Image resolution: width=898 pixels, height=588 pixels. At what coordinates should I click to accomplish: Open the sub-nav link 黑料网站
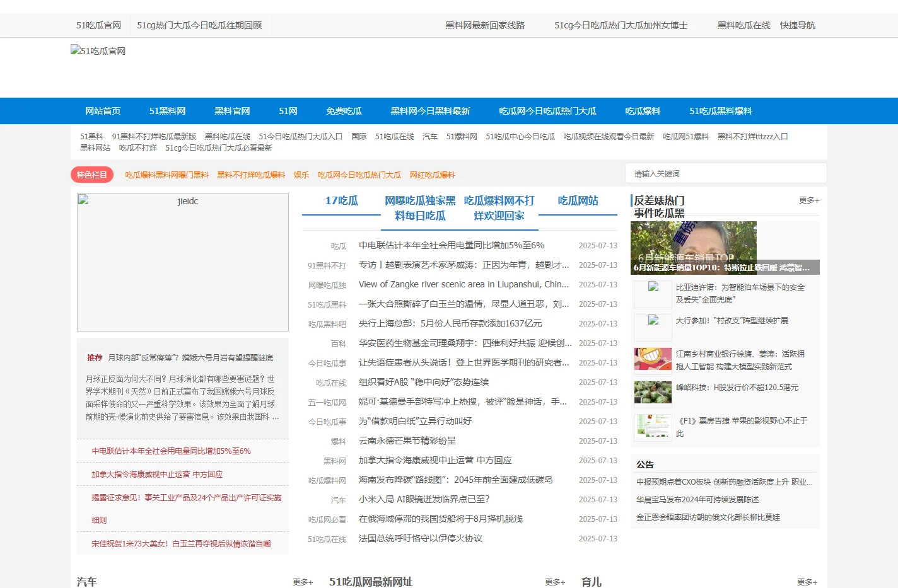click(x=95, y=148)
